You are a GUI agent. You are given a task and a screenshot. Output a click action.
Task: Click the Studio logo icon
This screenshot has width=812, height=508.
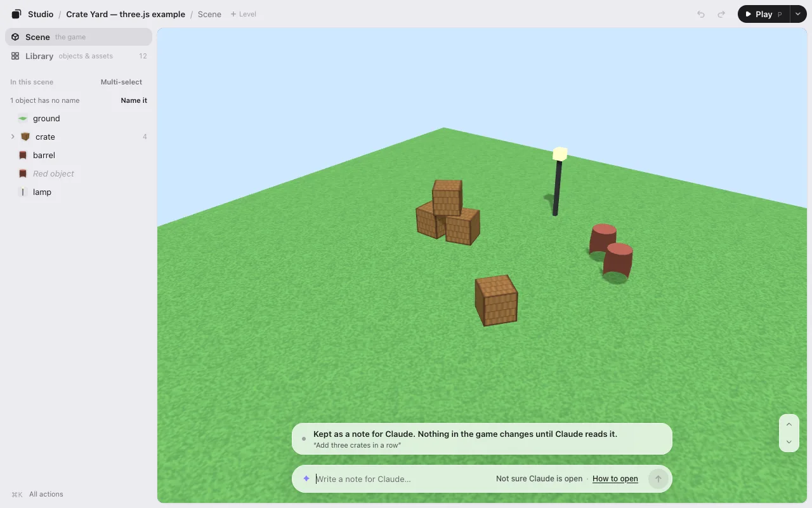tap(16, 14)
